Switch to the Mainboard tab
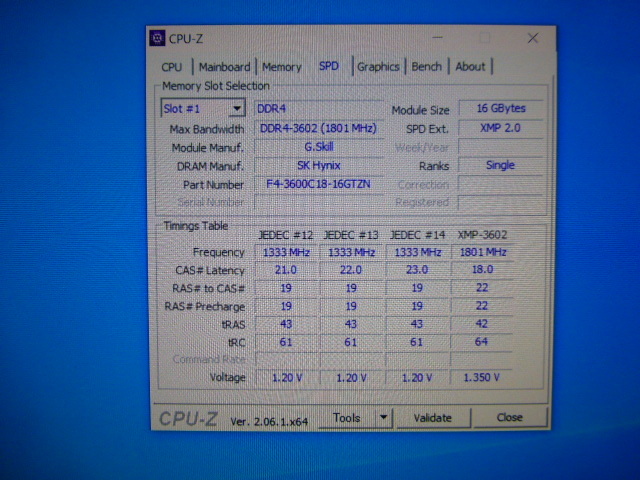This screenshot has height=480, width=640. point(224,67)
